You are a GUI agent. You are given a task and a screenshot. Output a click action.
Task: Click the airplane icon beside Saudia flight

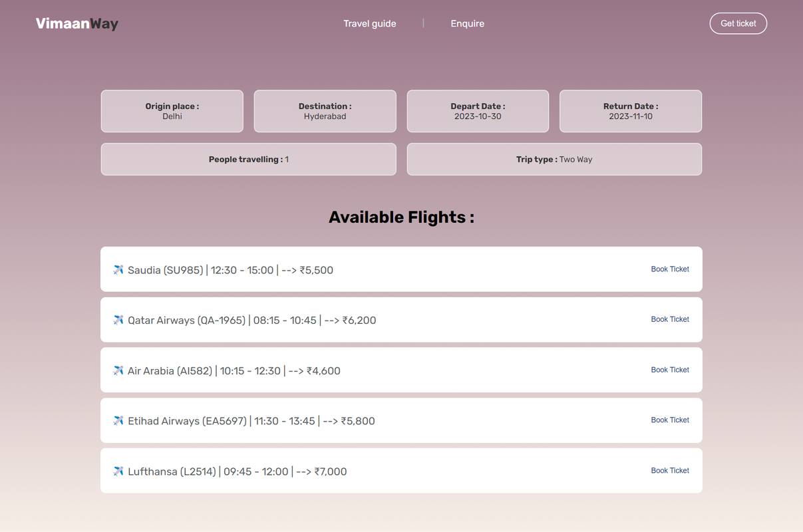tap(118, 270)
